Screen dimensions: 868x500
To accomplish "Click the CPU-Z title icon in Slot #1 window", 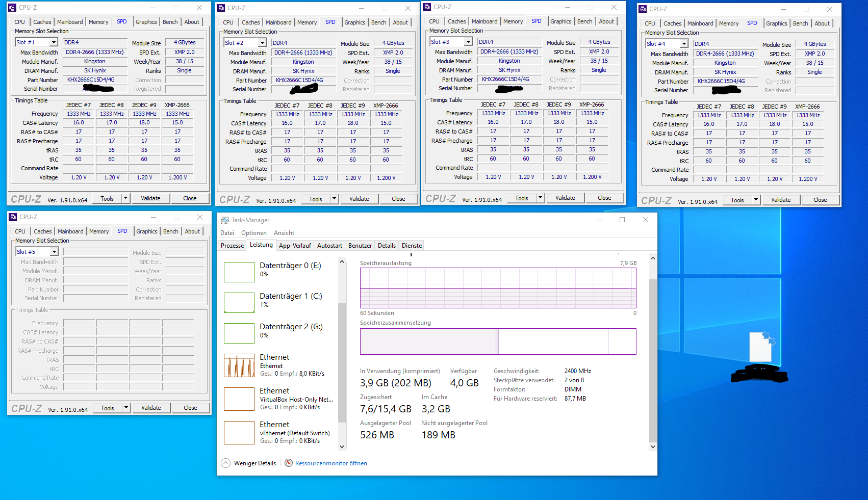I will (x=13, y=8).
